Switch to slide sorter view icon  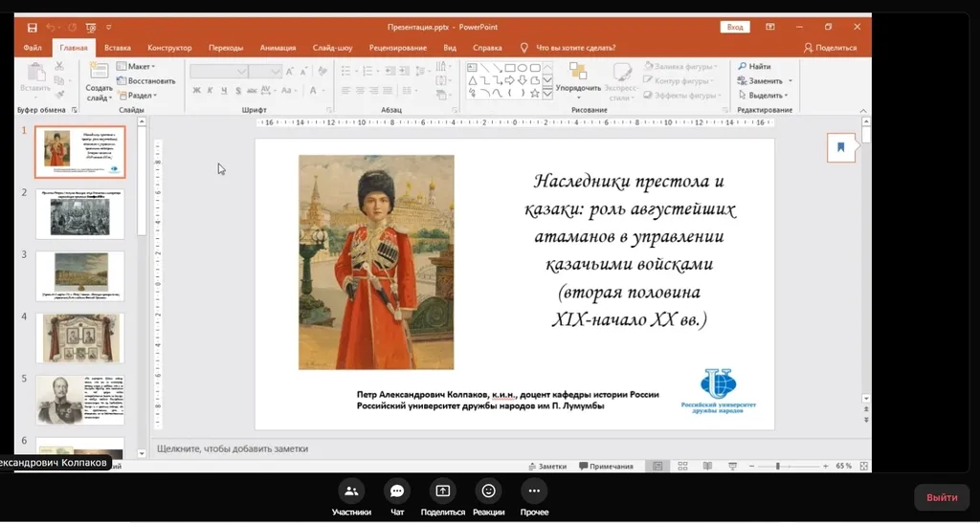(682, 467)
